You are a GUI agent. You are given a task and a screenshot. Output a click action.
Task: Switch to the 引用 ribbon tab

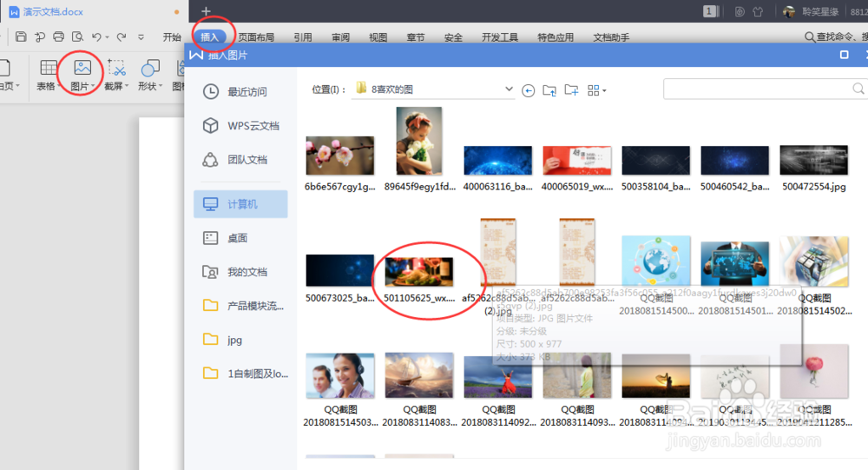[303, 37]
